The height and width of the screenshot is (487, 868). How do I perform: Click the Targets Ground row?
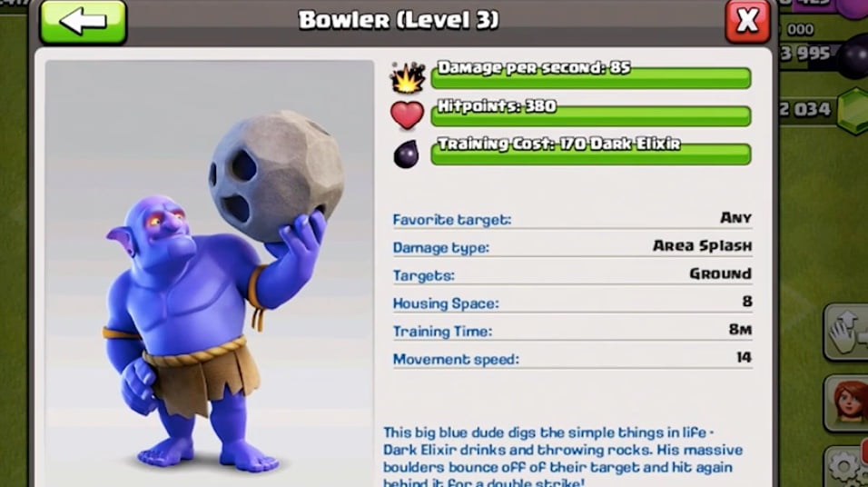[572, 274]
